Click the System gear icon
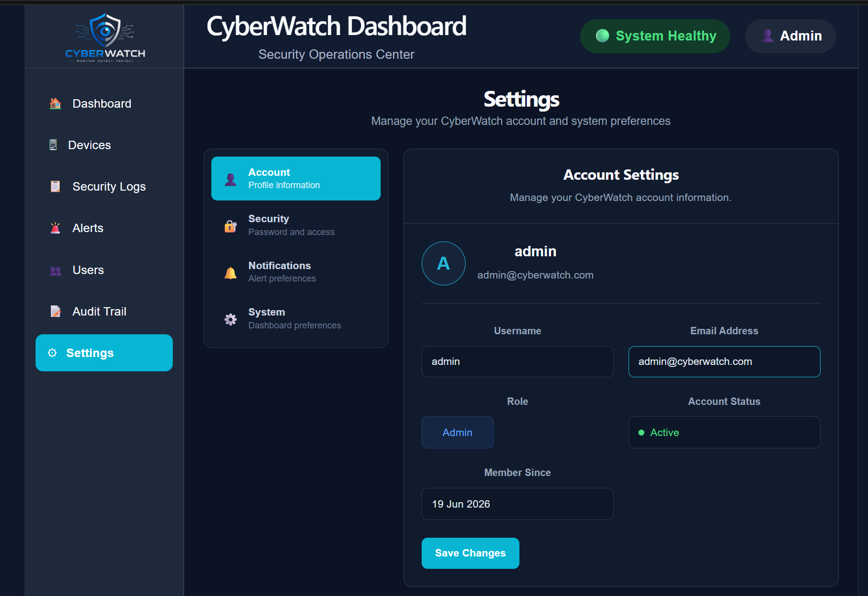 [231, 319]
